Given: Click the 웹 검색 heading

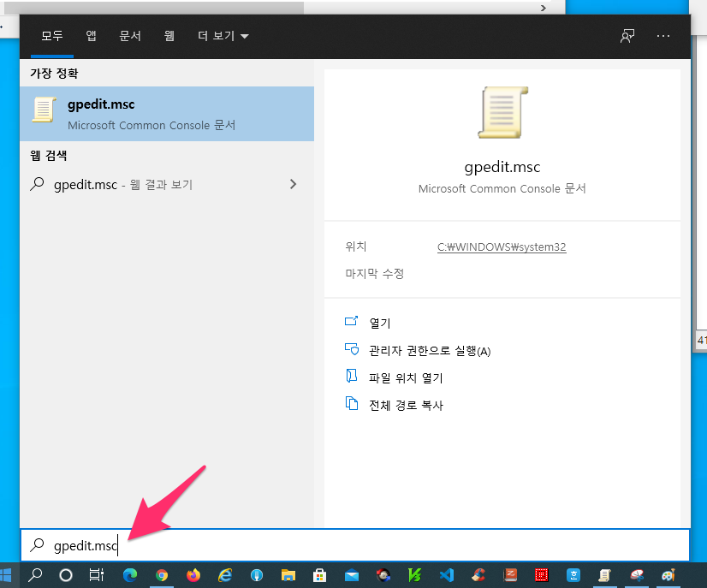Looking at the screenshot, I should pyautogui.click(x=48, y=156).
